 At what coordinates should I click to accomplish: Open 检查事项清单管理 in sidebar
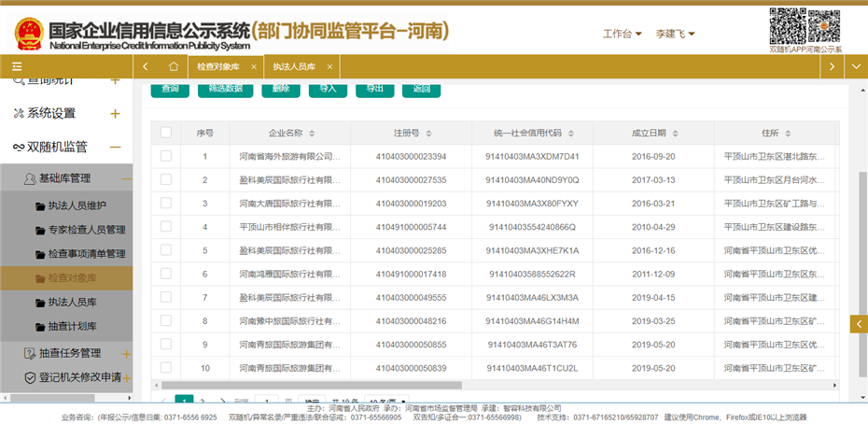click(x=87, y=254)
